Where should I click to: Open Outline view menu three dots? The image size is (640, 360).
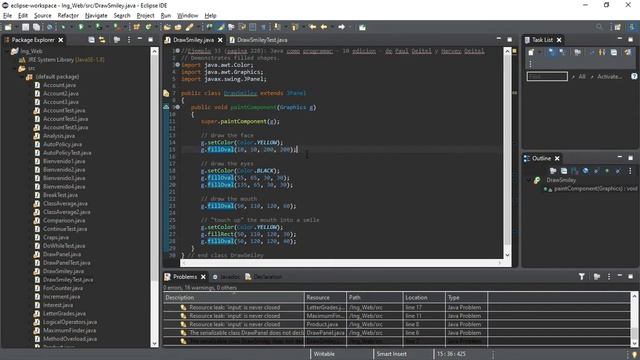630,171
